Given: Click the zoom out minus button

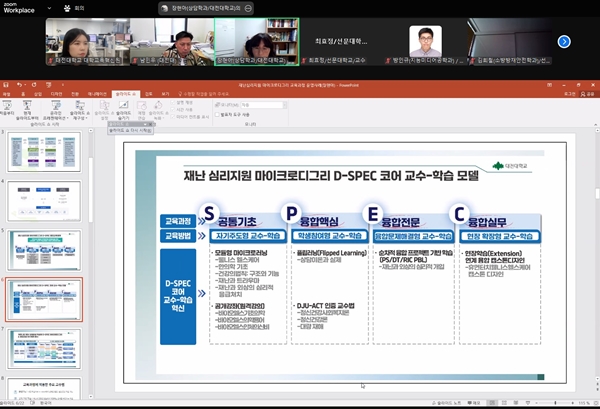Looking at the screenshot, I should point(536,403).
